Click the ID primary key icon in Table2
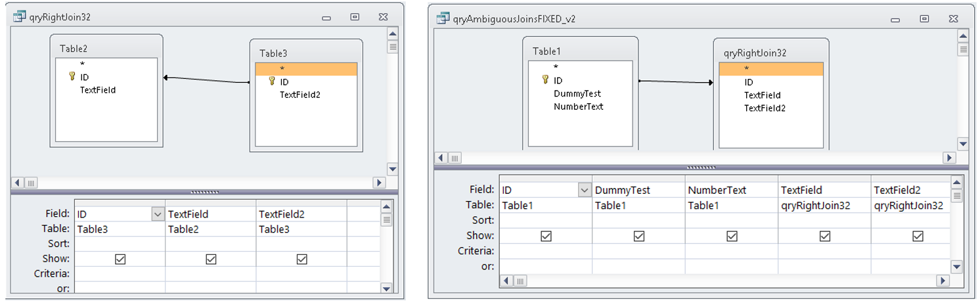 tap(72, 77)
